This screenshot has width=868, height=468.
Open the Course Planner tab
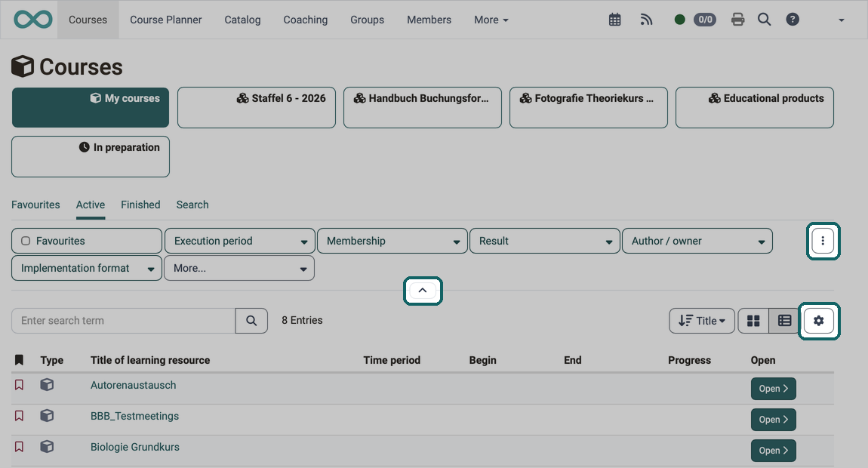[166, 20]
